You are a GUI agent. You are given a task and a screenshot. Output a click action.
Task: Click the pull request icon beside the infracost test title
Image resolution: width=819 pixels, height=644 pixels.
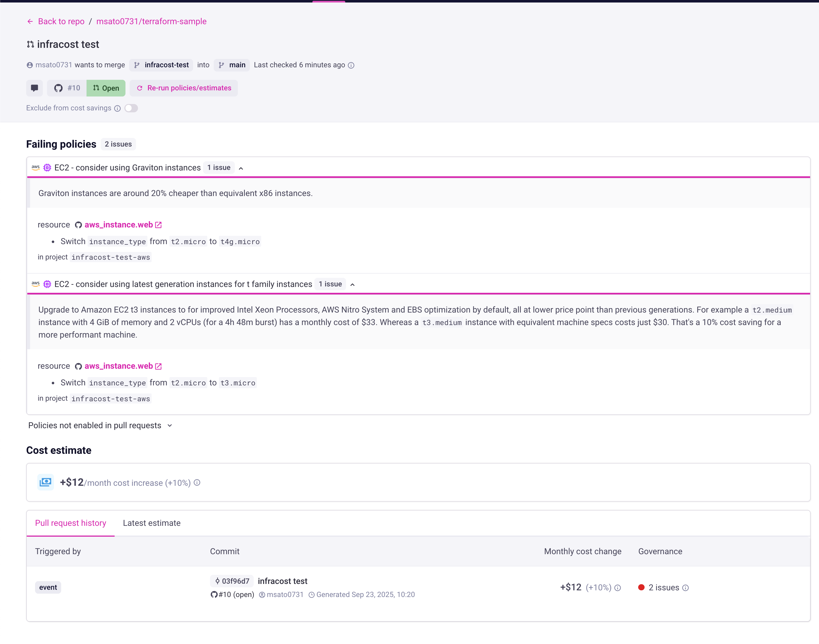click(31, 44)
